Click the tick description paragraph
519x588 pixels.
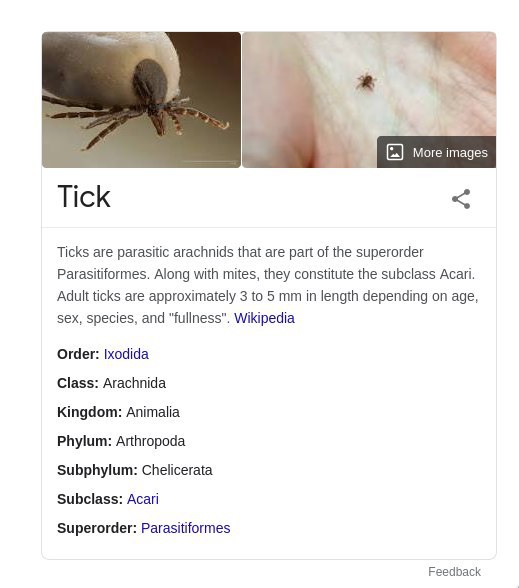click(268, 285)
